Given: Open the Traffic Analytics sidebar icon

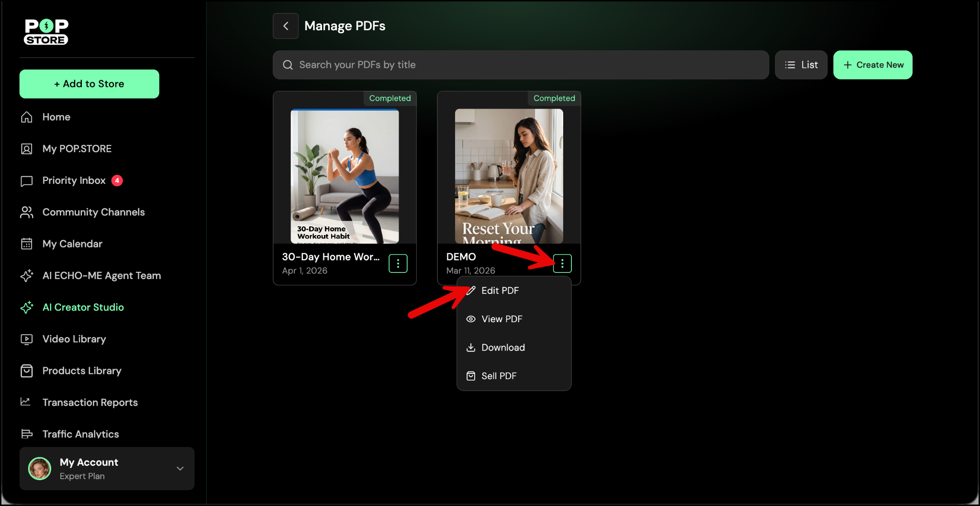Looking at the screenshot, I should 27,434.
